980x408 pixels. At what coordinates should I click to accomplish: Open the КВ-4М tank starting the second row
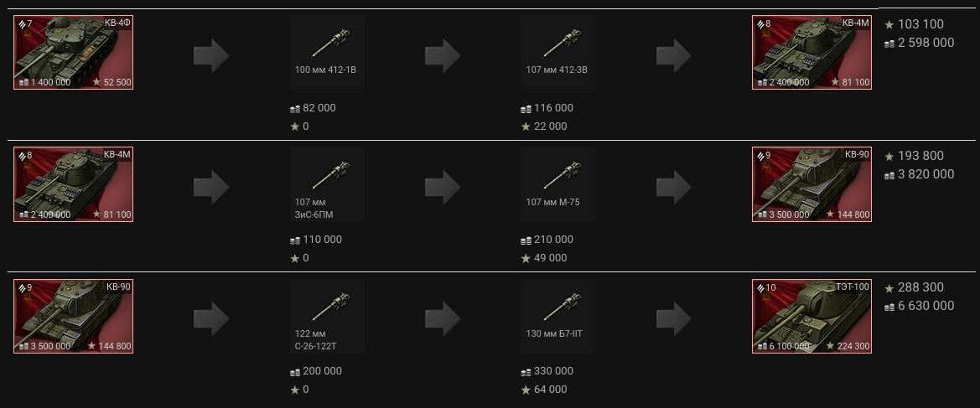pos(73,184)
